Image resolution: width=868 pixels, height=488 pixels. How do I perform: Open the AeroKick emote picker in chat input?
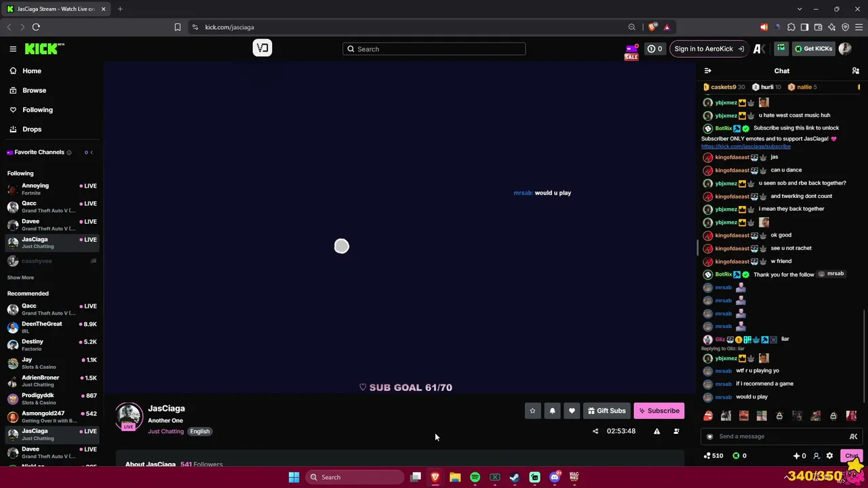pos(853,436)
